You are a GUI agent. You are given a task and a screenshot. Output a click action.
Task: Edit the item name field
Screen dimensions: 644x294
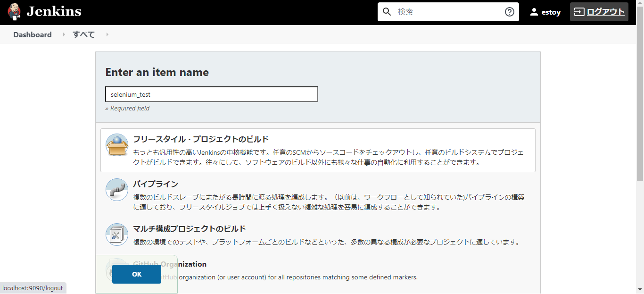point(212,94)
